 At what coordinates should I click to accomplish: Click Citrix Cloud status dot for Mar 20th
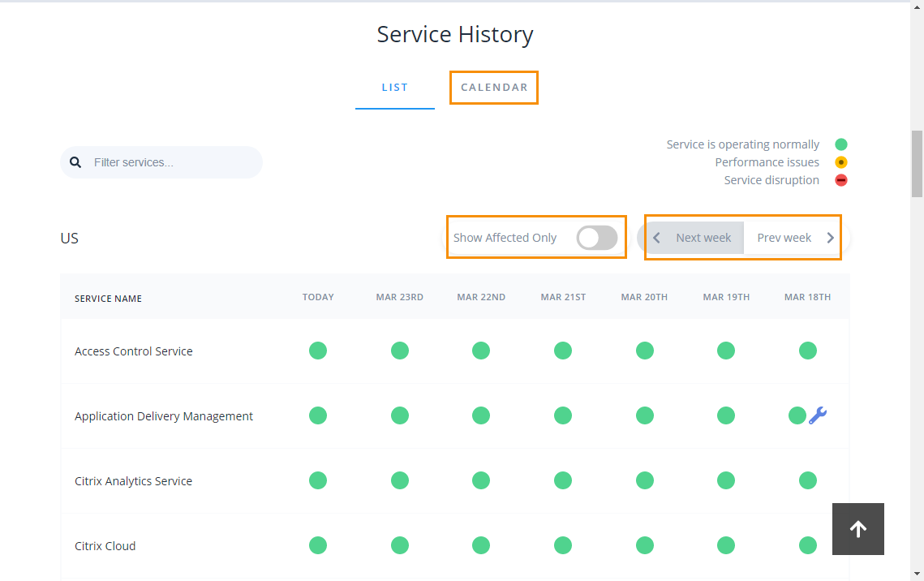tap(645, 545)
